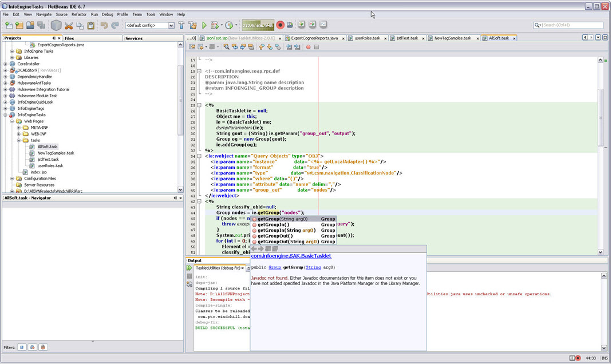Click the Open Project toolbar icon
The height and width of the screenshot is (364, 612).
(x=30, y=25)
